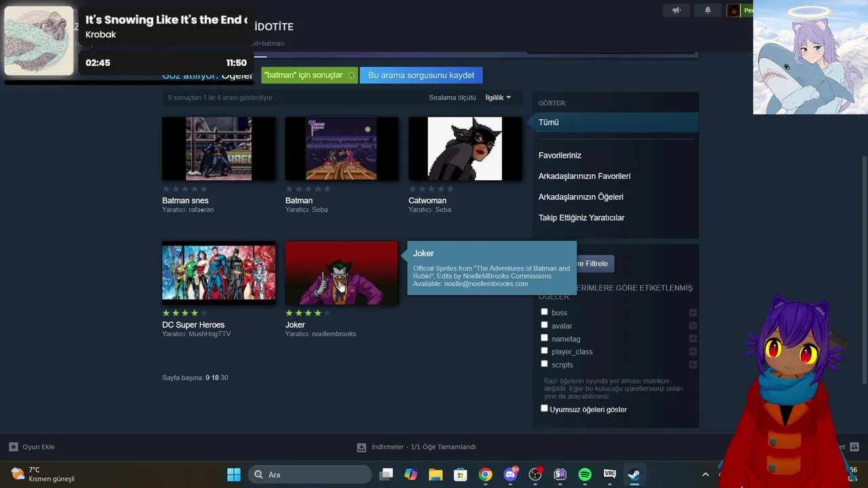
Task: Open Discord from the taskbar
Action: pos(510,474)
